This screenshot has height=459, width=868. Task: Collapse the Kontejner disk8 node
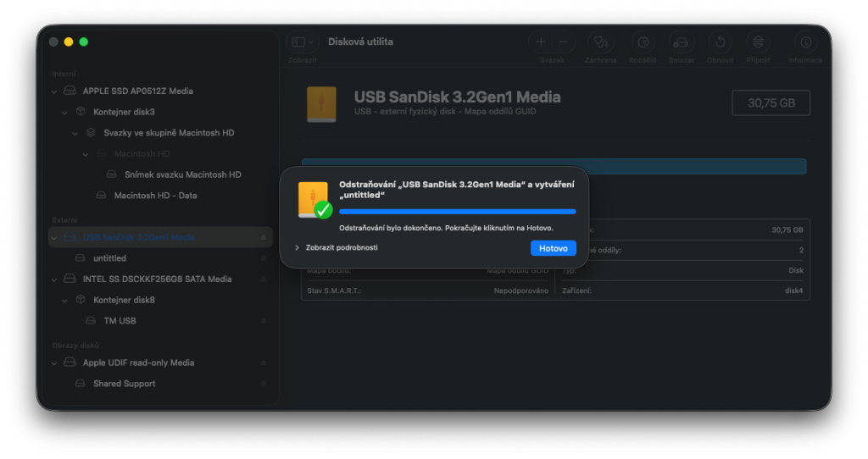65,300
